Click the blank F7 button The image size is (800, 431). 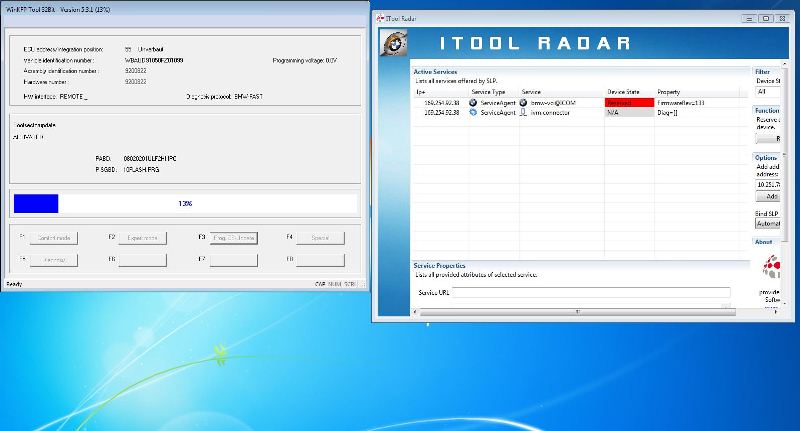coord(234,260)
